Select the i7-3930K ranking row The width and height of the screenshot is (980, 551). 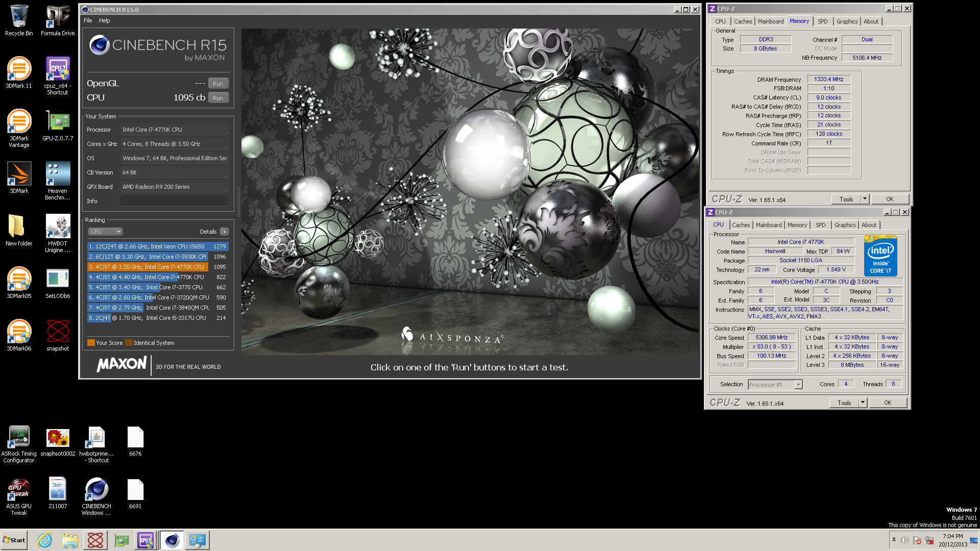pyautogui.click(x=158, y=257)
